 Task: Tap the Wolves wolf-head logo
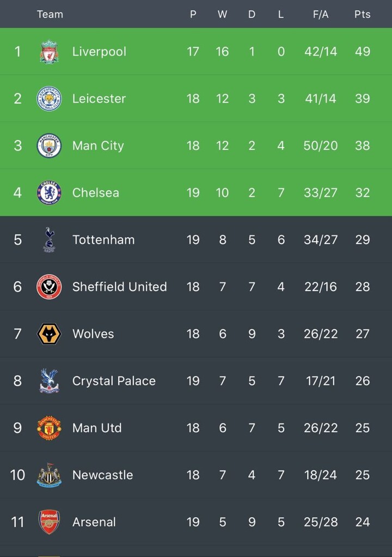click(x=49, y=334)
